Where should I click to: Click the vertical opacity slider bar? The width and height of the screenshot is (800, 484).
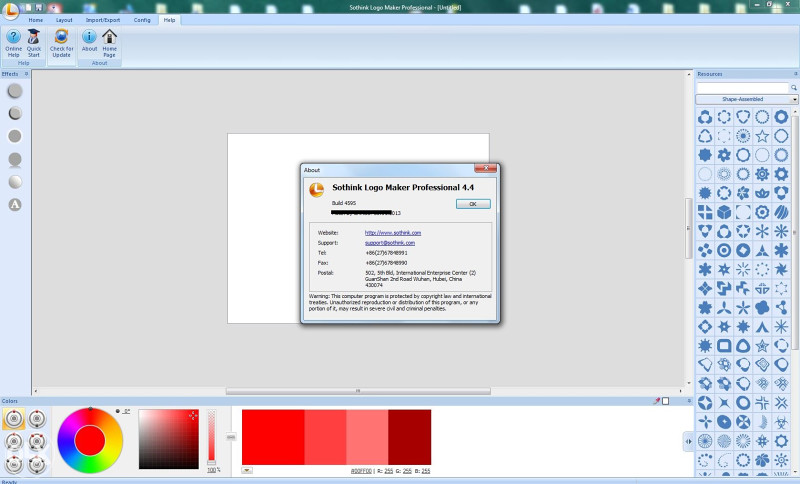pos(211,436)
